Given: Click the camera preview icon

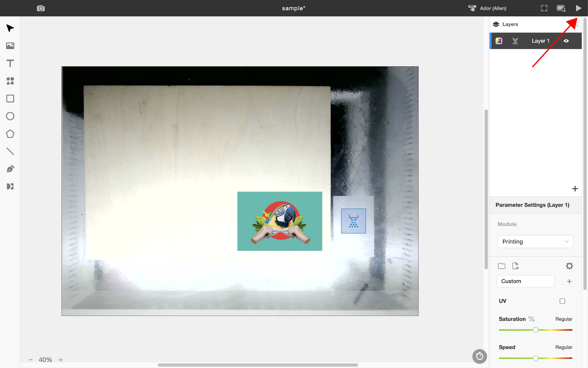Looking at the screenshot, I should coord(41,8).
